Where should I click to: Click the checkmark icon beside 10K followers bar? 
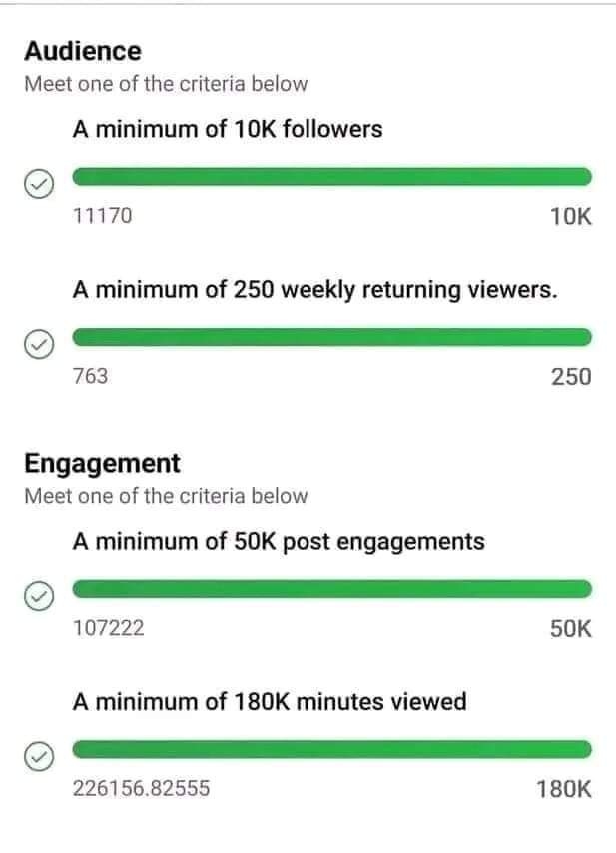click(39, 184)
